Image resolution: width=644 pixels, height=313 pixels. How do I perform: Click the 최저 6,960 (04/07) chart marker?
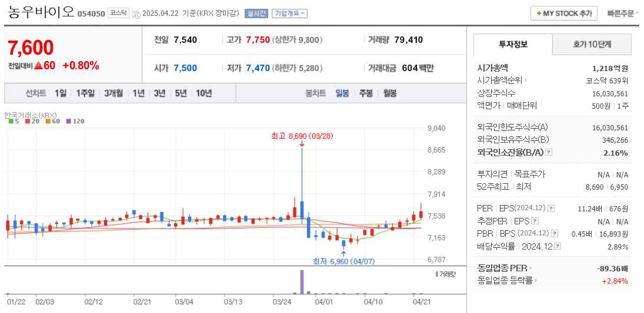(344, 261)
